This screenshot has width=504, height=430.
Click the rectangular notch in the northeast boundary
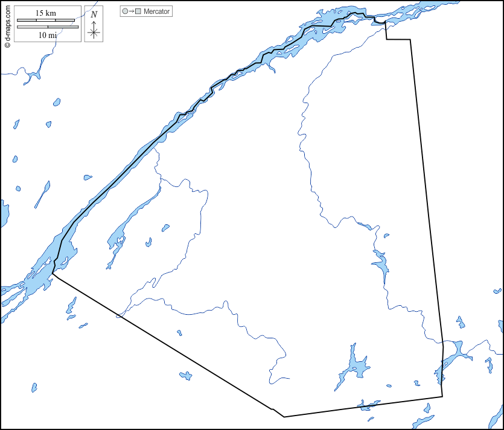398,39
